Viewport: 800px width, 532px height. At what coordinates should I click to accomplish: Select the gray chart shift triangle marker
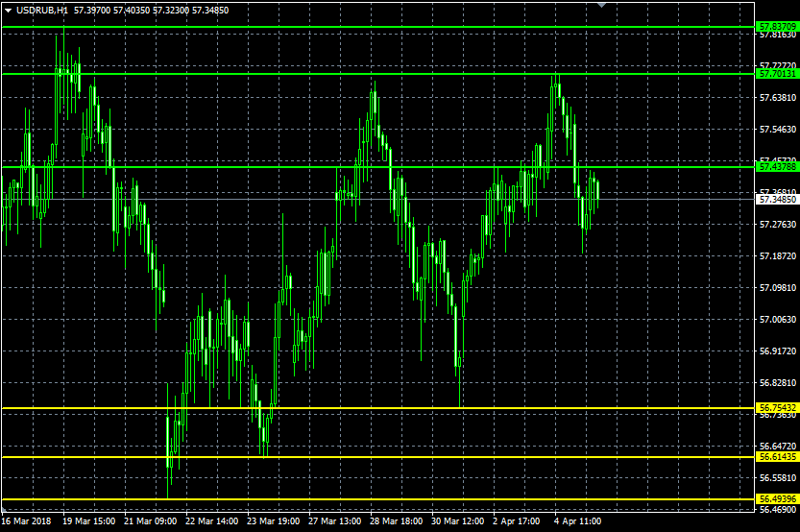tap(601, 5)
